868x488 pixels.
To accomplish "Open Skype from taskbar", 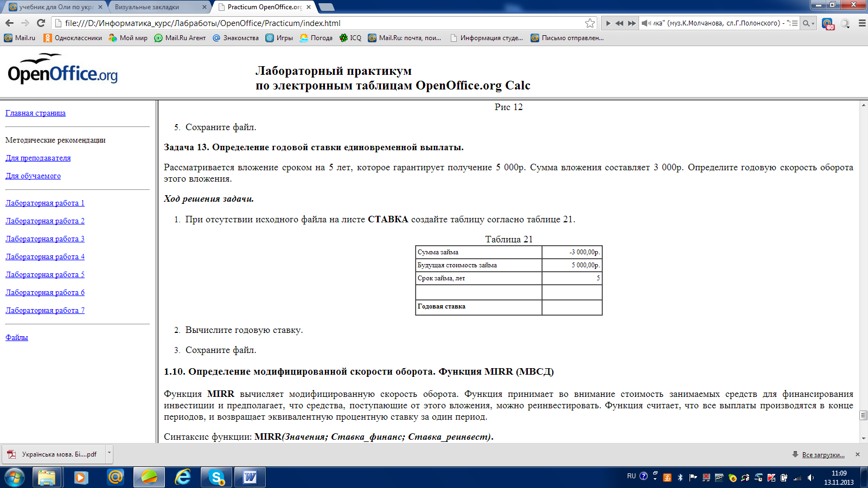I will click(217, 477).
